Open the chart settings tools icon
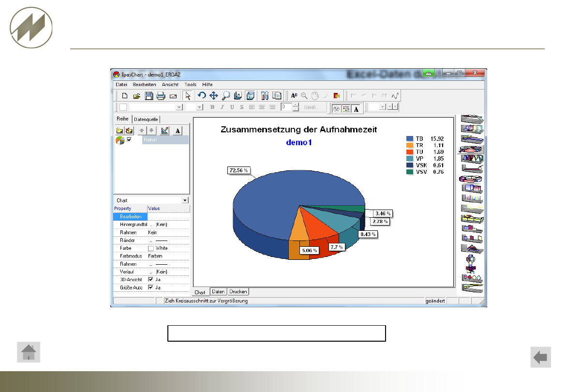The image size is (566, 392). coord(265,96)
